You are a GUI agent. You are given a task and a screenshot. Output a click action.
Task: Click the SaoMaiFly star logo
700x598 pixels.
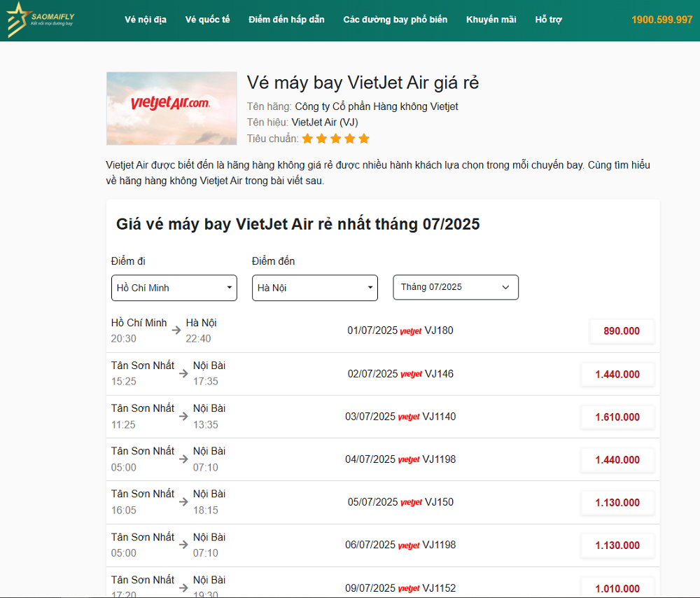(40, 20)
